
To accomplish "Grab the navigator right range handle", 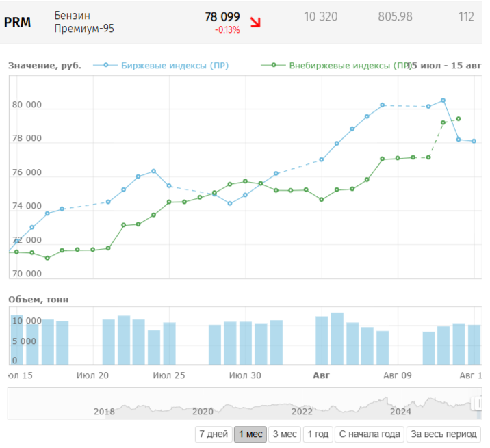I will tap(478, 403).
